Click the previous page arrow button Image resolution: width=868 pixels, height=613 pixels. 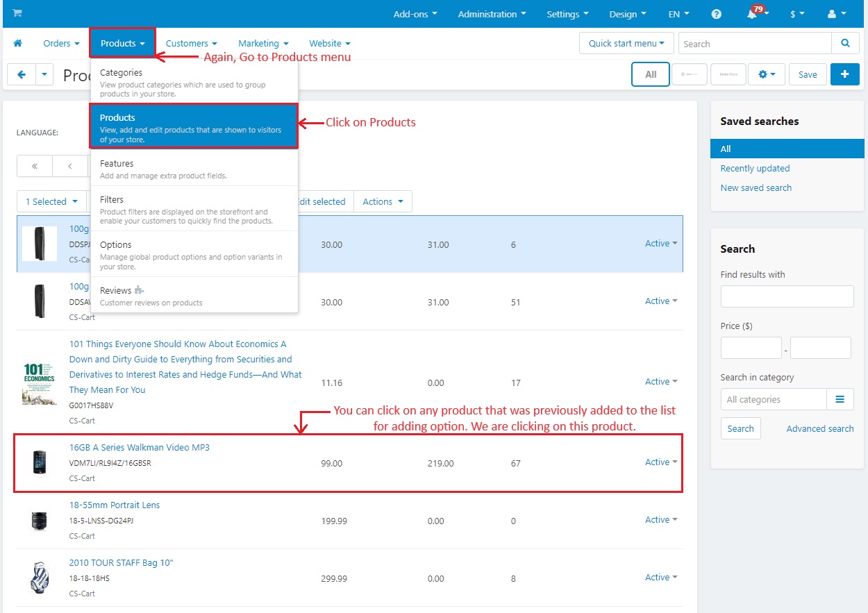click(70, 167)
